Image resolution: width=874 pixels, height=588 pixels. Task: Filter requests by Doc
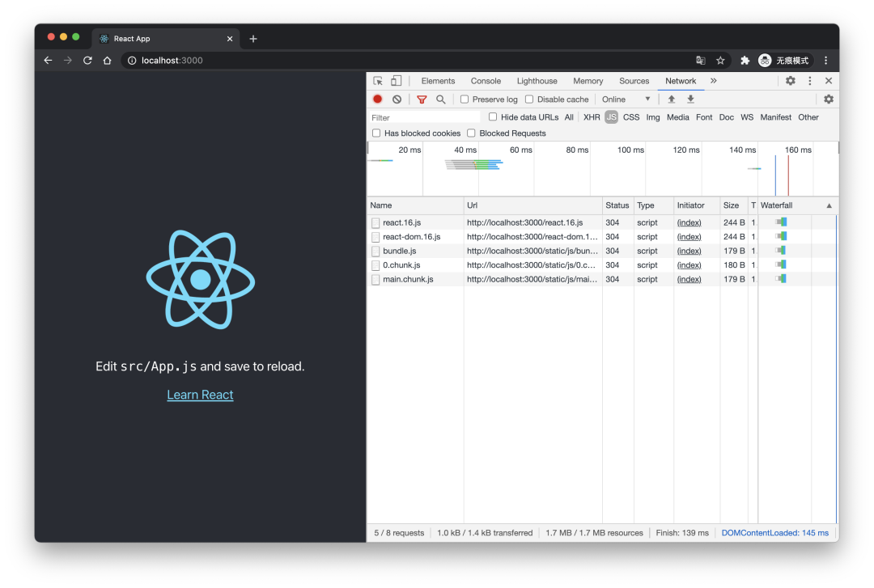click(726, 117)
